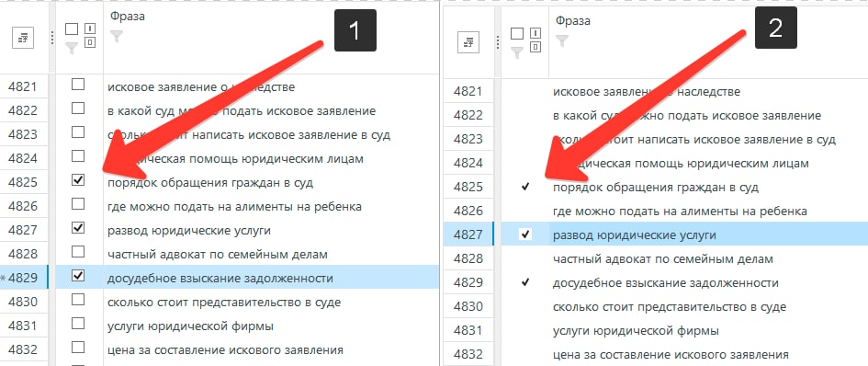Click the vertical dots handle in right table header
The width and height of the screenshot is (868, 366).
(497, 42)
